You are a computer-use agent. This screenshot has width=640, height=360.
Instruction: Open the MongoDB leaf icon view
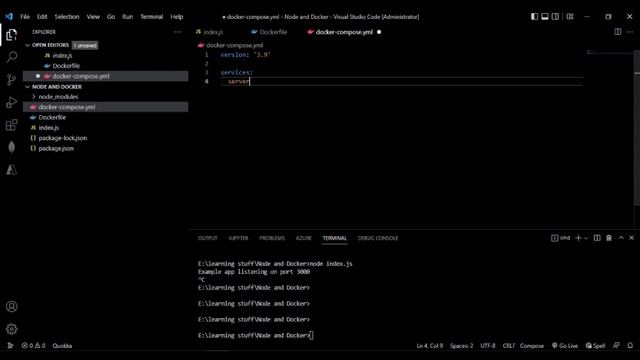[11, 147]
